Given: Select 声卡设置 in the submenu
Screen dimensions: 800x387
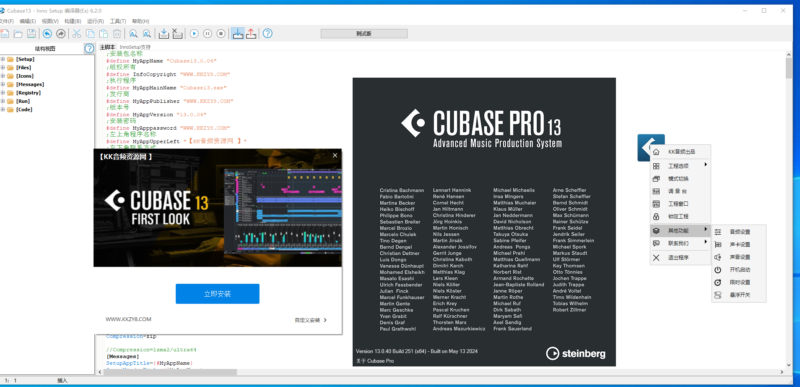Looking at the screenshot, I should coord(739,245).
